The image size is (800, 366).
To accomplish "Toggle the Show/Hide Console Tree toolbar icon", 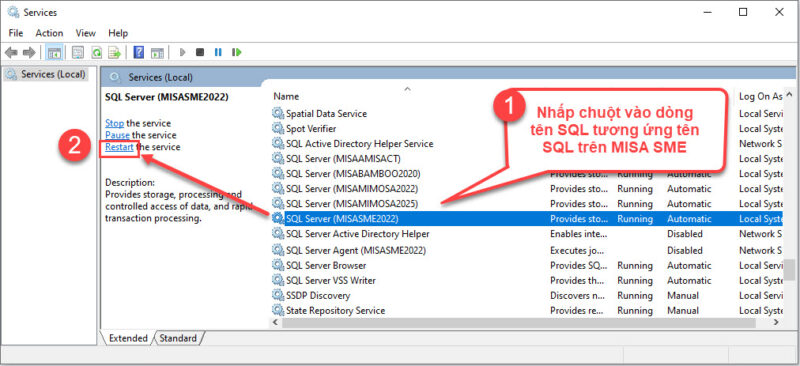I will 54,52.
